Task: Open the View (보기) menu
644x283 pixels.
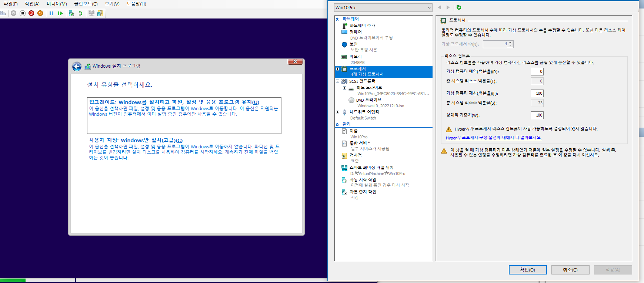Action: [x=112, y=4]
